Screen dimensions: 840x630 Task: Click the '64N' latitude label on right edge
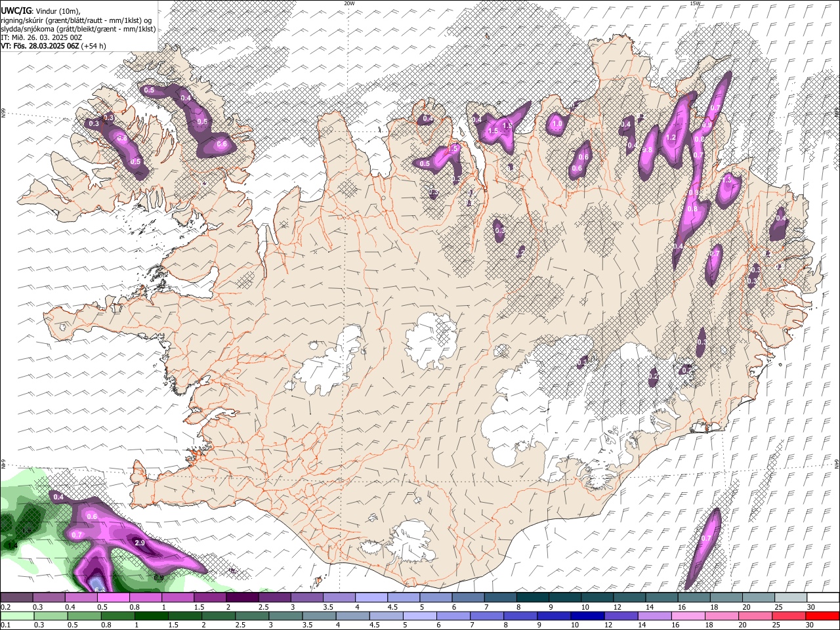click(x=837, y=463)
